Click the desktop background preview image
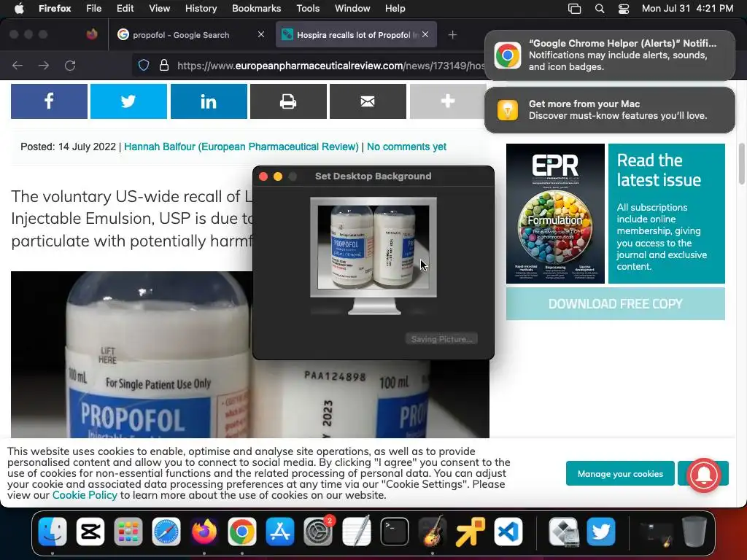Image resolution: width=747 pixels, height=560 pixels. click(373, 247)
